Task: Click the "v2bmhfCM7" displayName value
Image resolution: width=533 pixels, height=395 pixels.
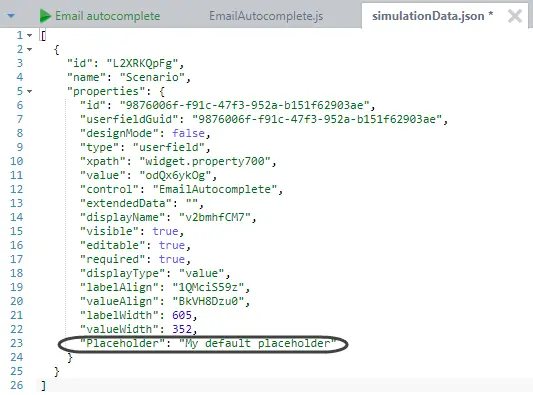Action: [214, 217]
